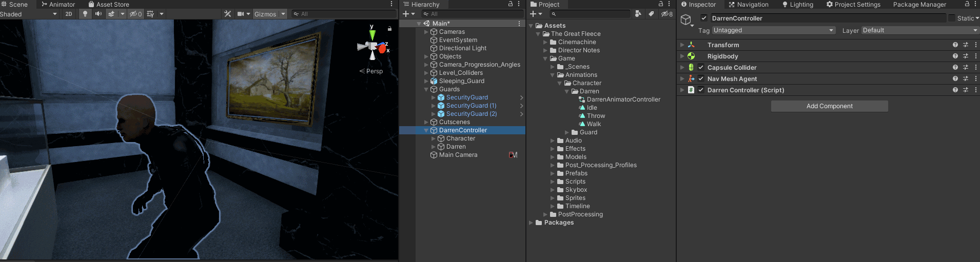Open the Layer dropdown showing Default
Image resolution: width=980 pixels, height=262 pixels.
pos(920,30)
